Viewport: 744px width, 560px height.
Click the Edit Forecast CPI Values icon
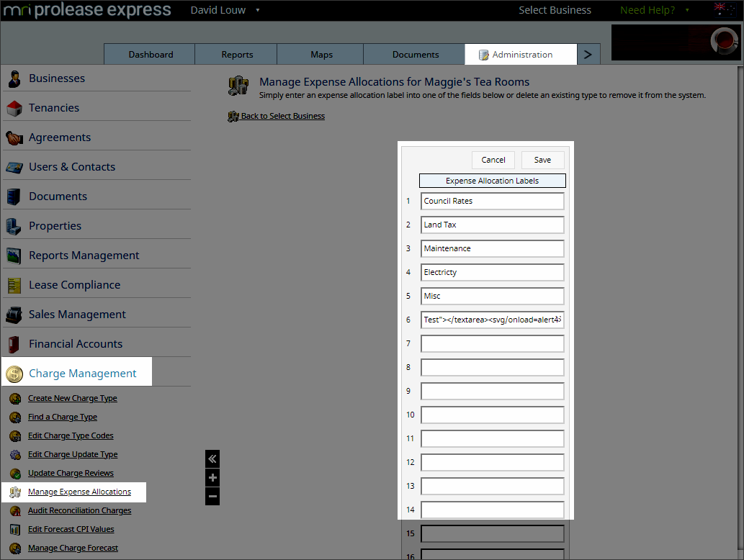[15, 530]
